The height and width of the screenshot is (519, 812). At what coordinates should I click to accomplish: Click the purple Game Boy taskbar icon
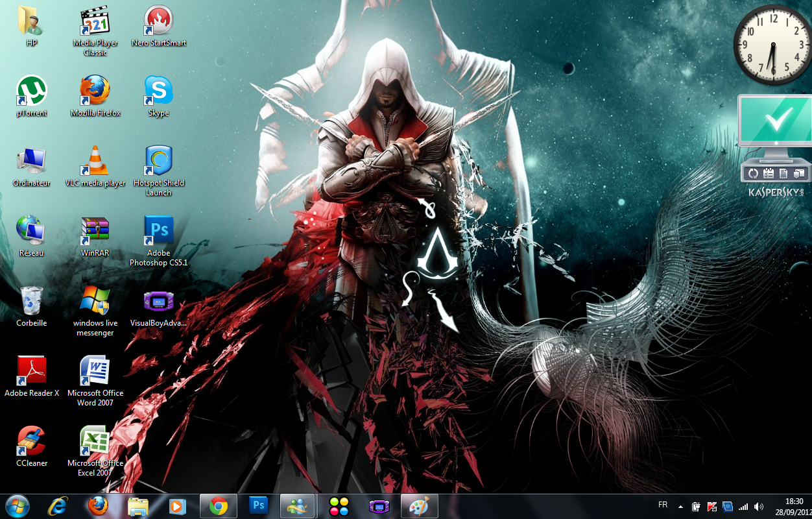click(379, 506)
